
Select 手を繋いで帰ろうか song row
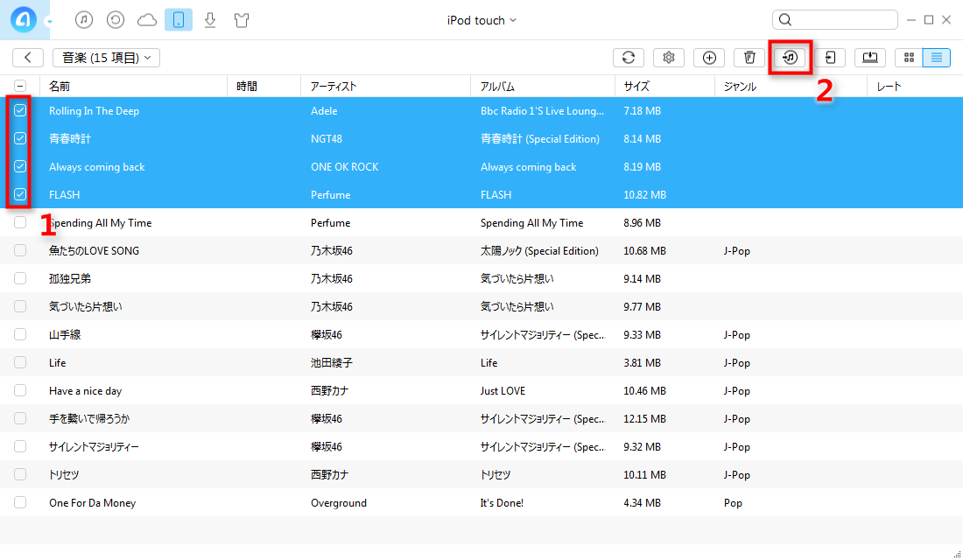click(481, 419)
